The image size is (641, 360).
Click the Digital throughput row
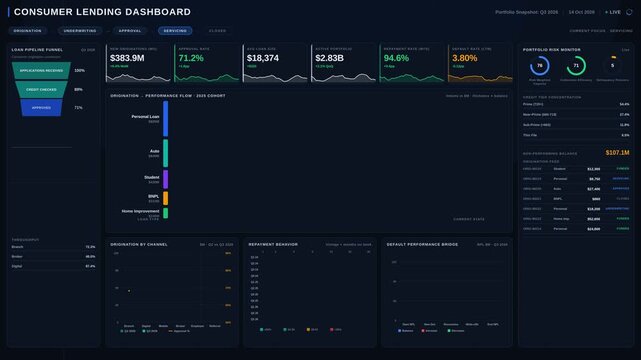pyautogui.click(x=54, y=266)
